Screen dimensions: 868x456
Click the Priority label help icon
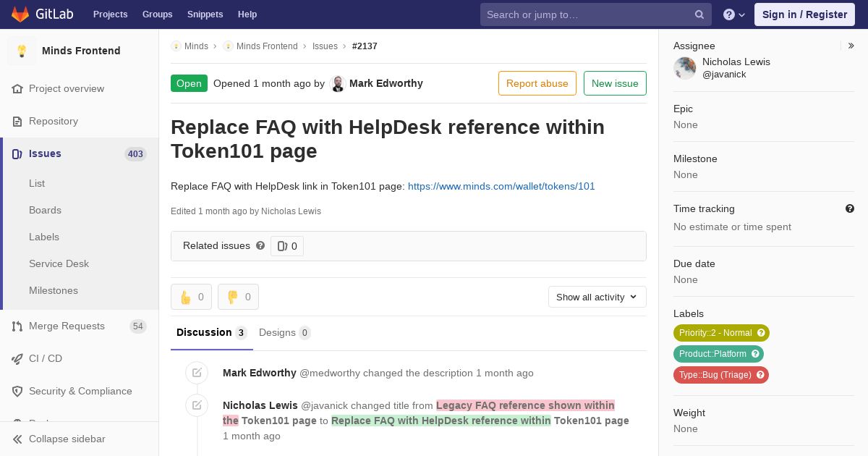pos(761,333)
